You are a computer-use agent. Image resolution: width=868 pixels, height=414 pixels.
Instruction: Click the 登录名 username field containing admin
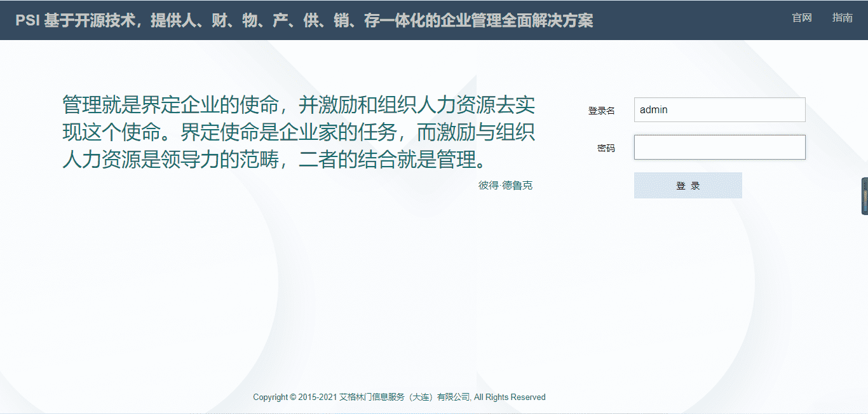(x=719, y=109)
